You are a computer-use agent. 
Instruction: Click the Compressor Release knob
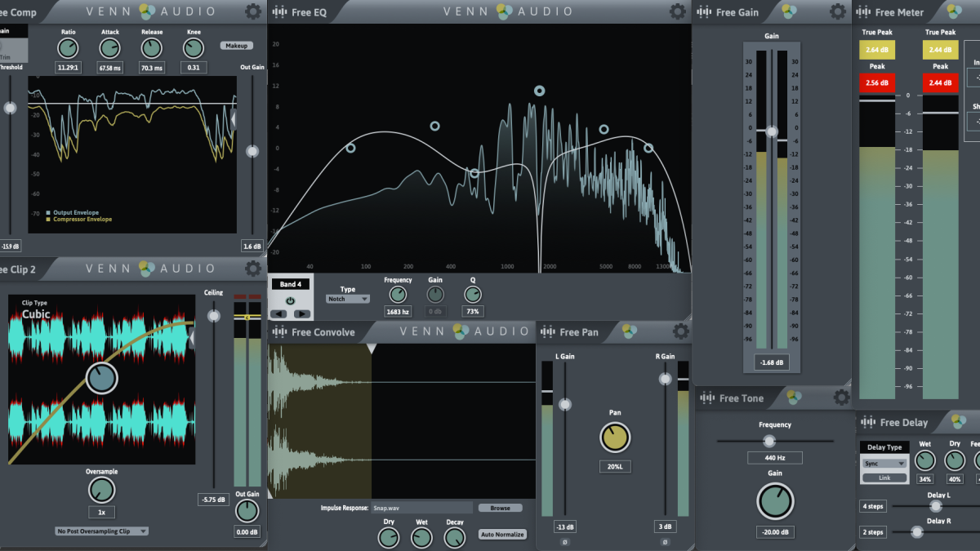coord(152,48)
